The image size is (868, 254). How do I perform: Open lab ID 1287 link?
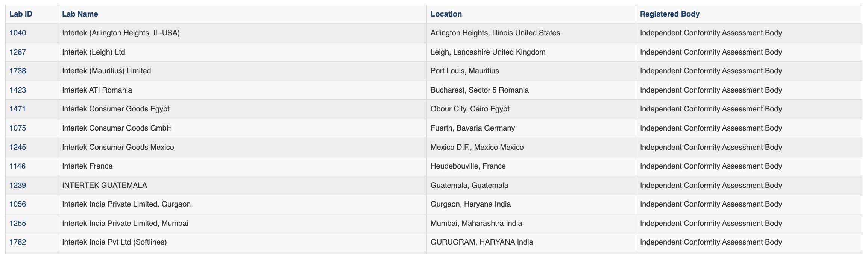[18, 52]
